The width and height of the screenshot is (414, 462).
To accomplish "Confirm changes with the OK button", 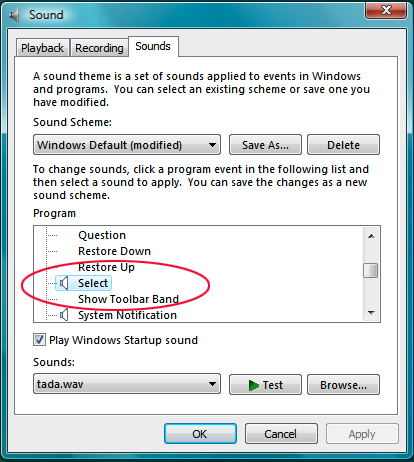I will 200,434.
